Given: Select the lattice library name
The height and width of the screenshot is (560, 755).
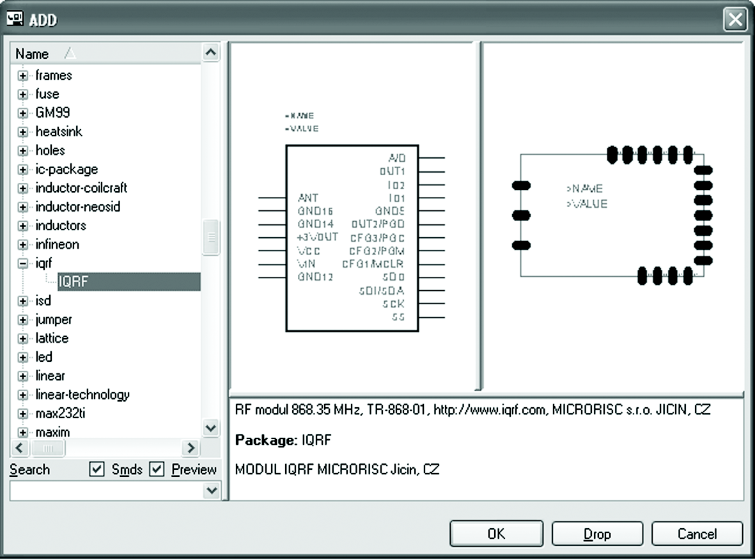Looking at the screenshot, I should pos(52,339).
